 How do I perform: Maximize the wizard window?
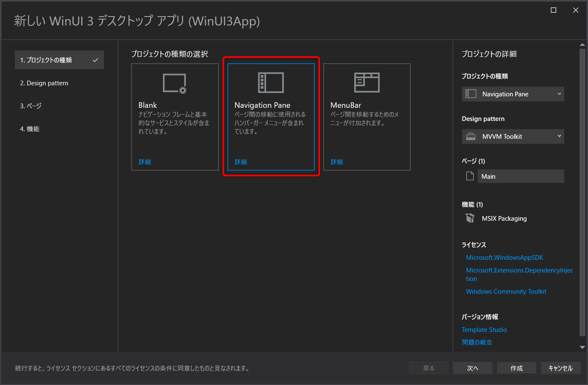[554, 10]
